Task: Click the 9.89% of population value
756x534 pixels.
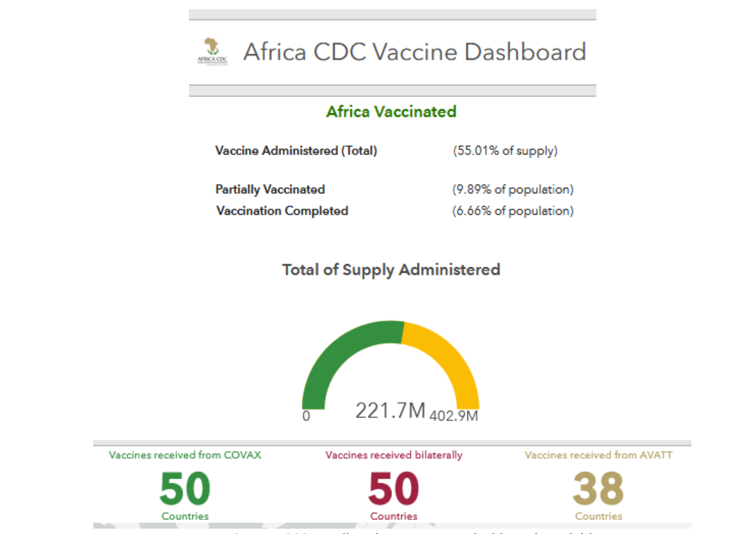Action: (513, 189)
